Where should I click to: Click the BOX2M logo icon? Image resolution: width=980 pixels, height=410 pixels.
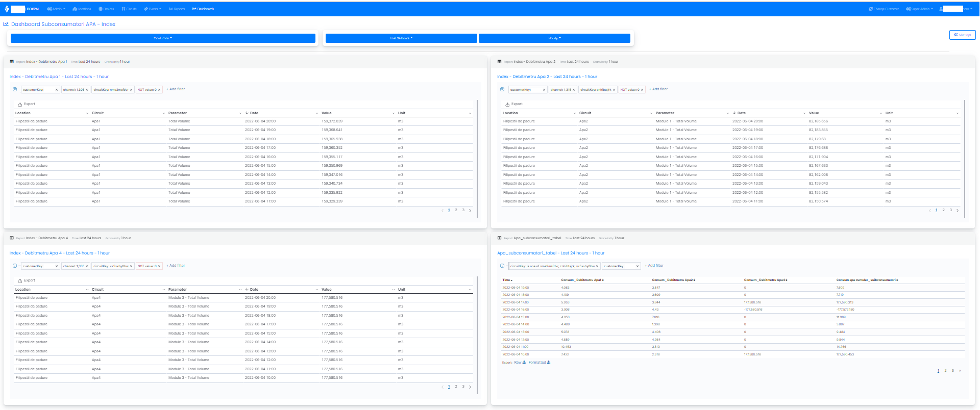pos(7,9)
